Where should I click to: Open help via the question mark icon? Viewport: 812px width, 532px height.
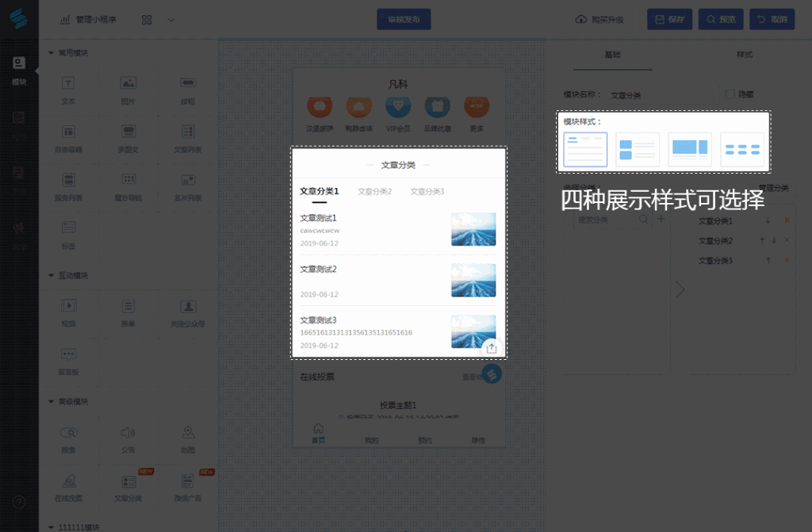point(19,502)
